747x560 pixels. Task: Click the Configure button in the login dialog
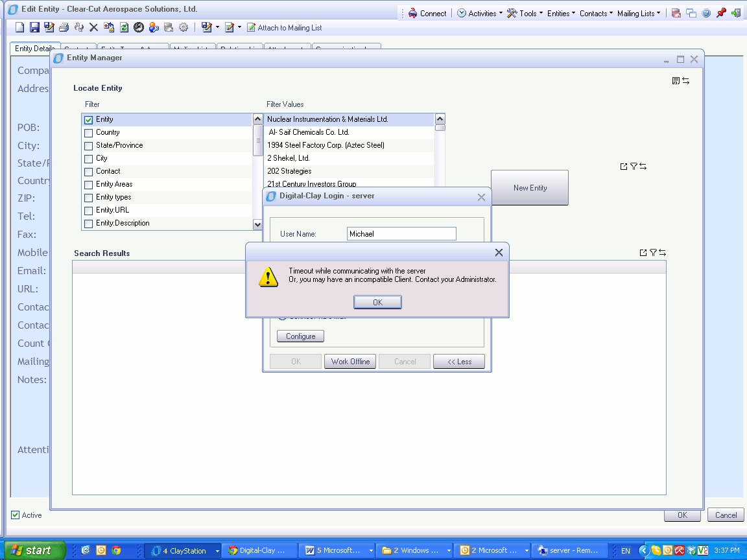click(x=301, y=336)
